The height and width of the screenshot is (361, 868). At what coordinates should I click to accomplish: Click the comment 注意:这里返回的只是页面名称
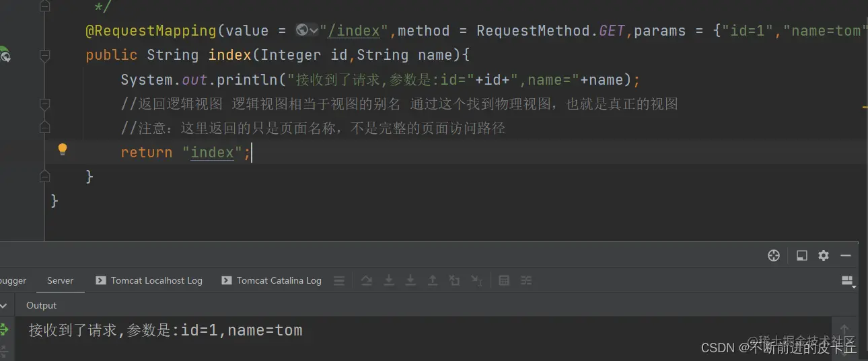313,128
